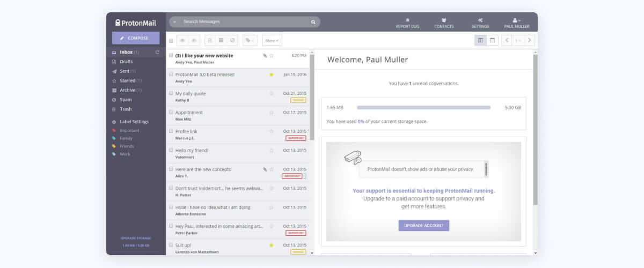Move selected messages to archive
The height and width of the screenshot is (268, 644).
tap(221, 40)
